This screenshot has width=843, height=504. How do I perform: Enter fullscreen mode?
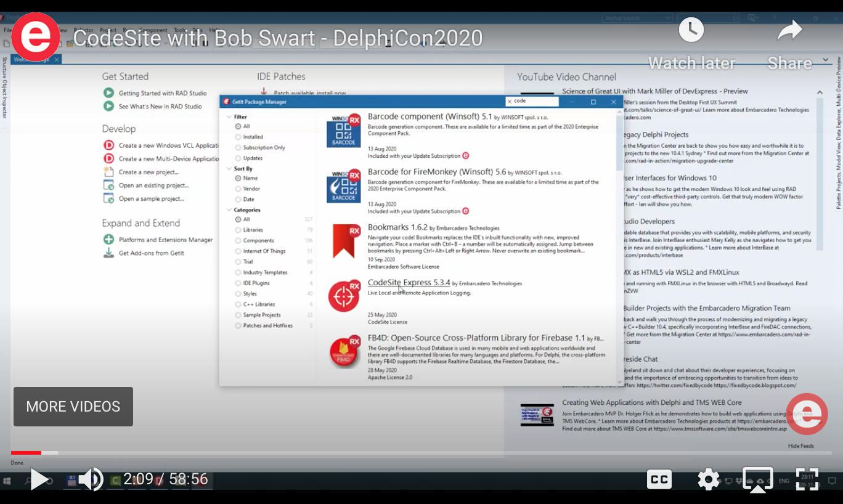807,479
